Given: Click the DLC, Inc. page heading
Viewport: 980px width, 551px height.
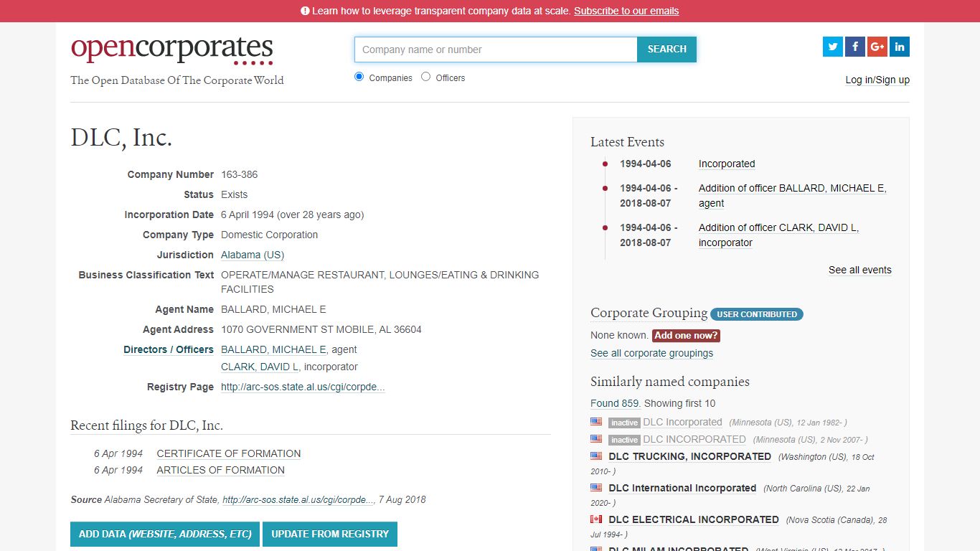Looking at the screenshot, I should [x=121, y=138].
